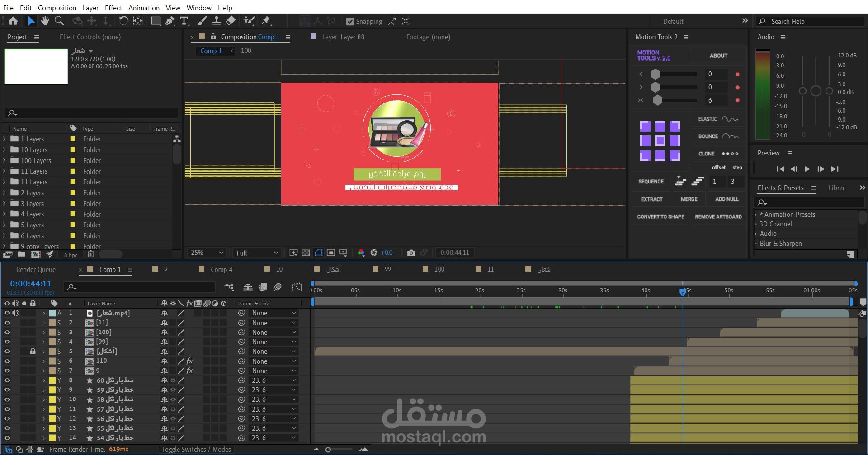
Task: Click the current time indicator on the ruler
Action: tap(683, 292)
